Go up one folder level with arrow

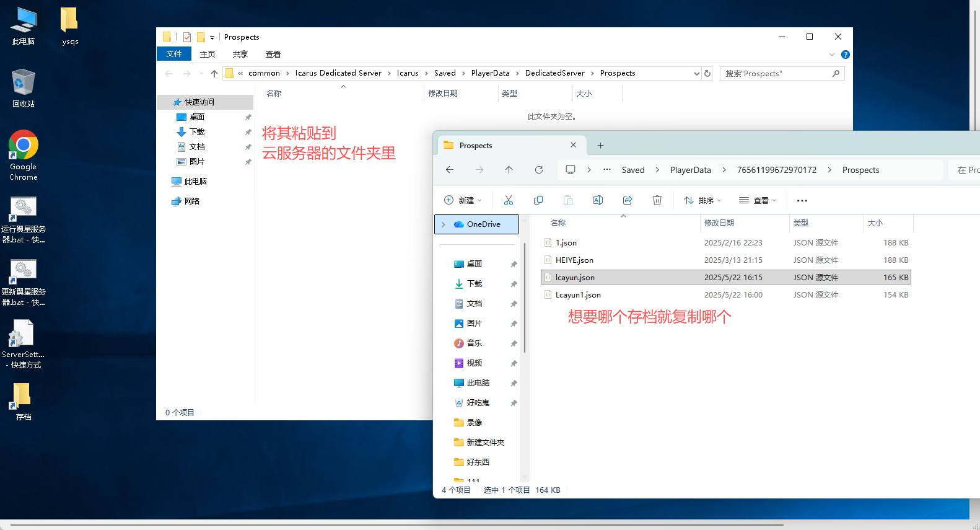[x=509, y=170]
